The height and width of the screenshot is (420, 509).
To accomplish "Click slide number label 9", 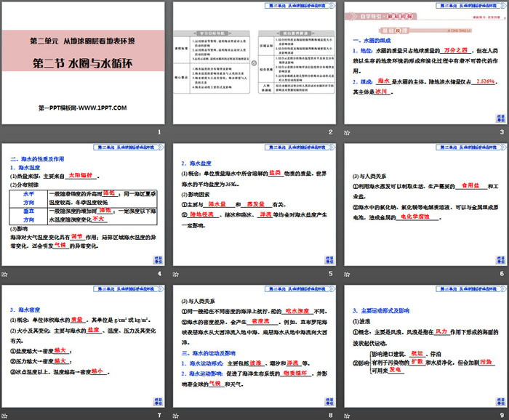I will [502, 415].
